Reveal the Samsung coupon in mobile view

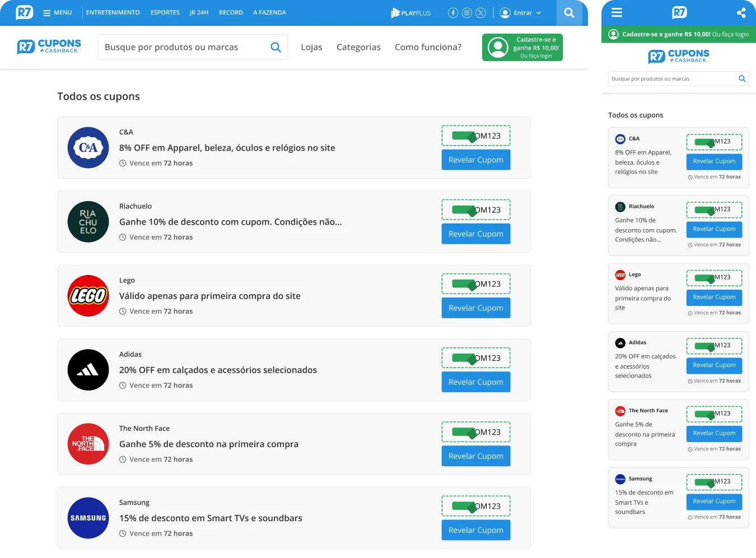714,501
